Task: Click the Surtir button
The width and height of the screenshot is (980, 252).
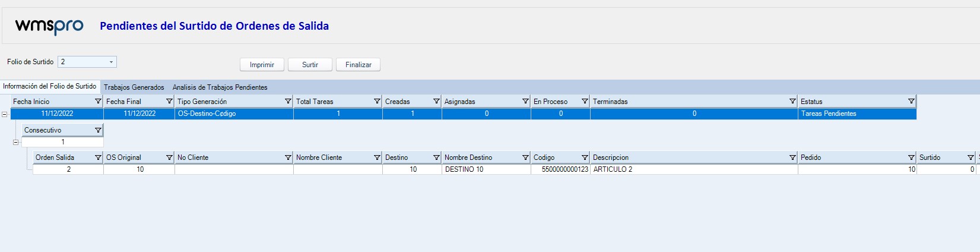Action: 310,65
